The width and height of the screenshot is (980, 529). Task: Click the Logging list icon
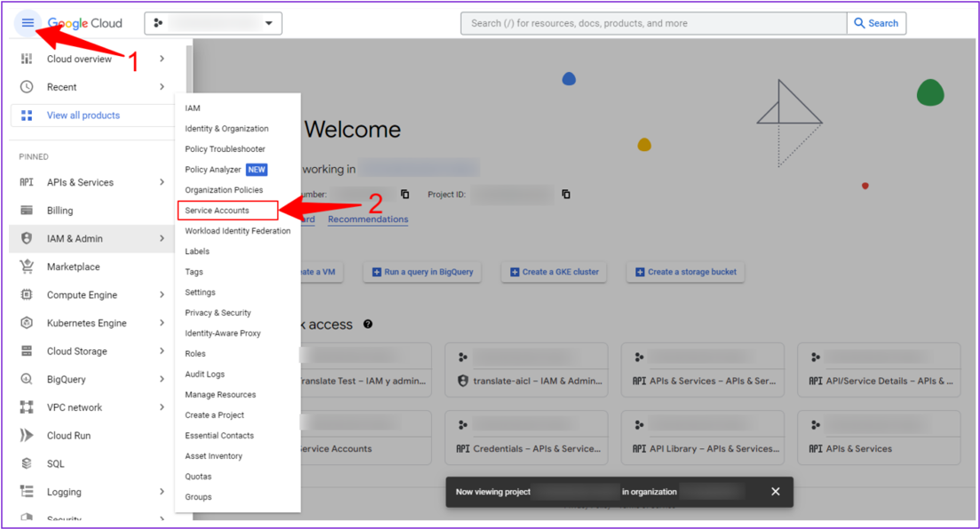[27, 492]
